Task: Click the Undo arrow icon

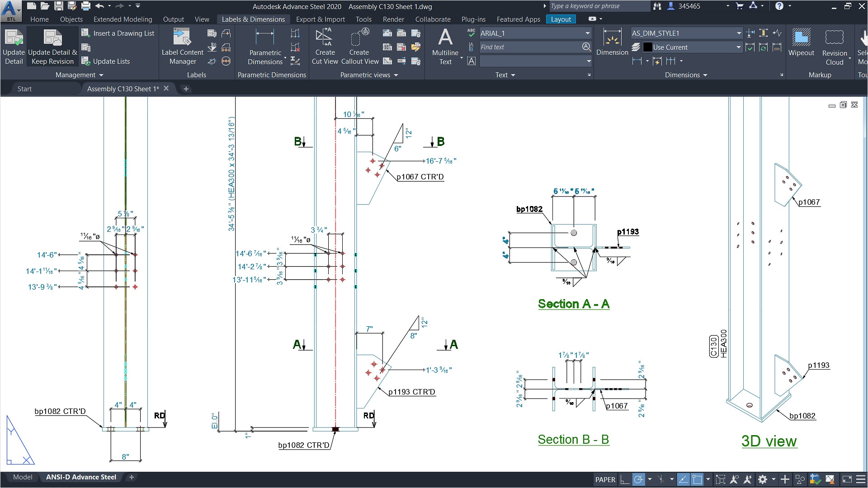Action: click(x=99, y=6)
